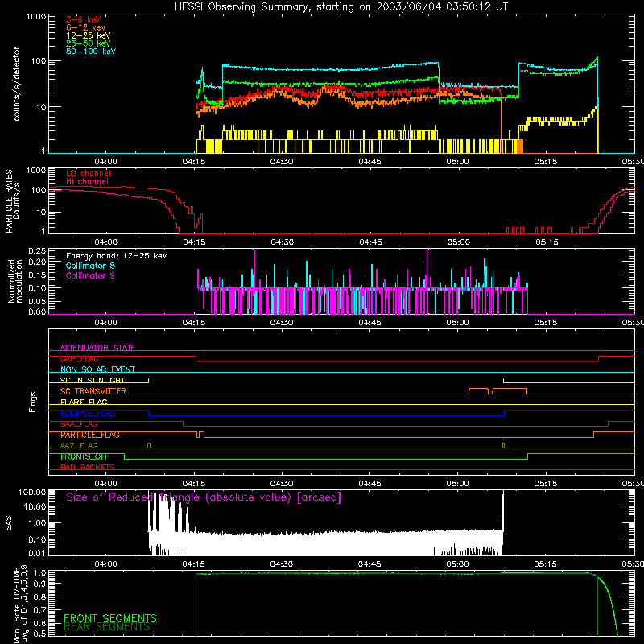Screen dimensions: 644x644
Task: Select the counts/s/detector axis label
Action: coord(16,84)
